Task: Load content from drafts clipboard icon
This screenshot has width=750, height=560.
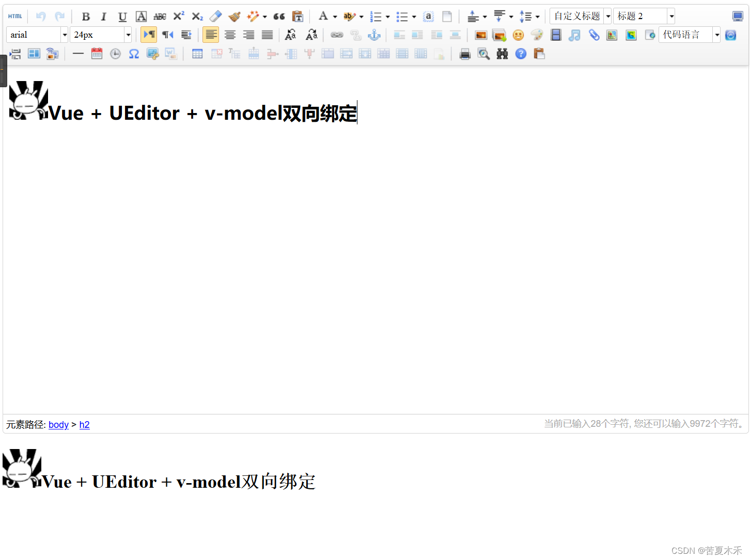Action: (x=539, y=54)
